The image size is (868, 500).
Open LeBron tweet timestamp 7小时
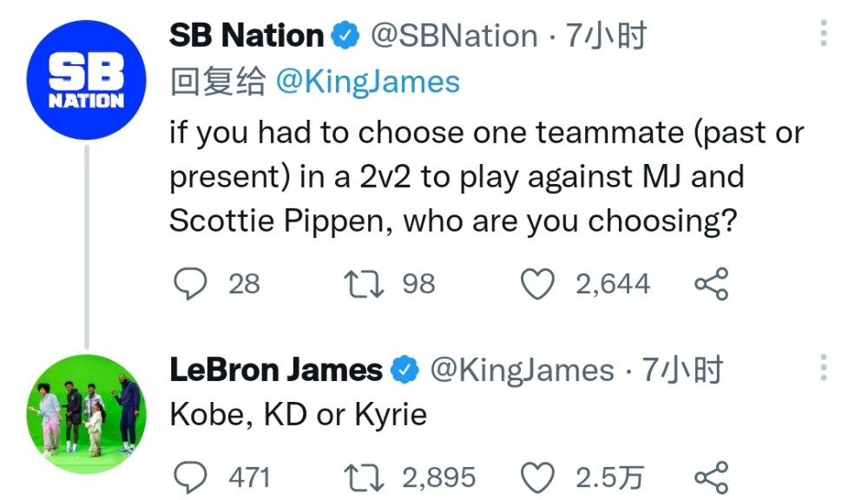point(682,369)
